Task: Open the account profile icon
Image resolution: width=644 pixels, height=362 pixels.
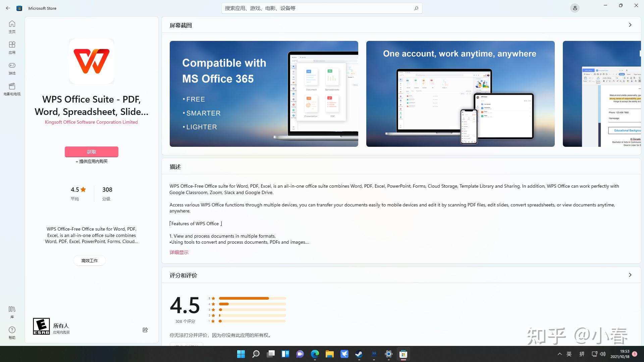Action: (575, 8)
